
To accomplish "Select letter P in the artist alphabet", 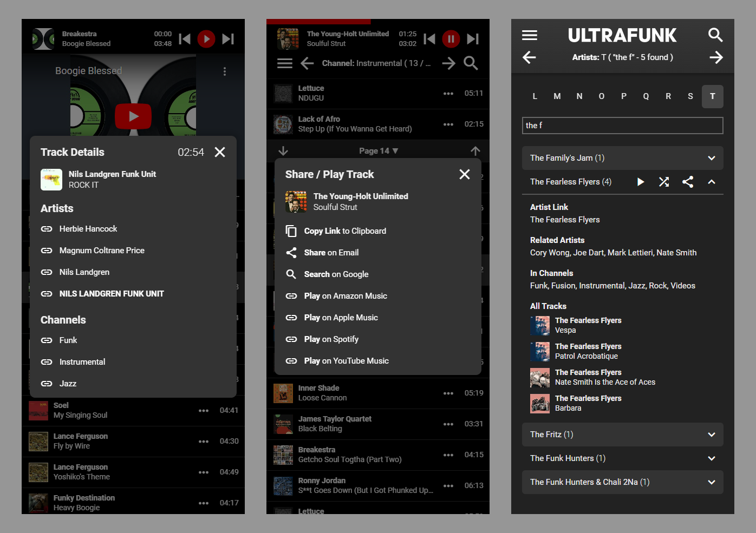I will [x=624, y=96].
